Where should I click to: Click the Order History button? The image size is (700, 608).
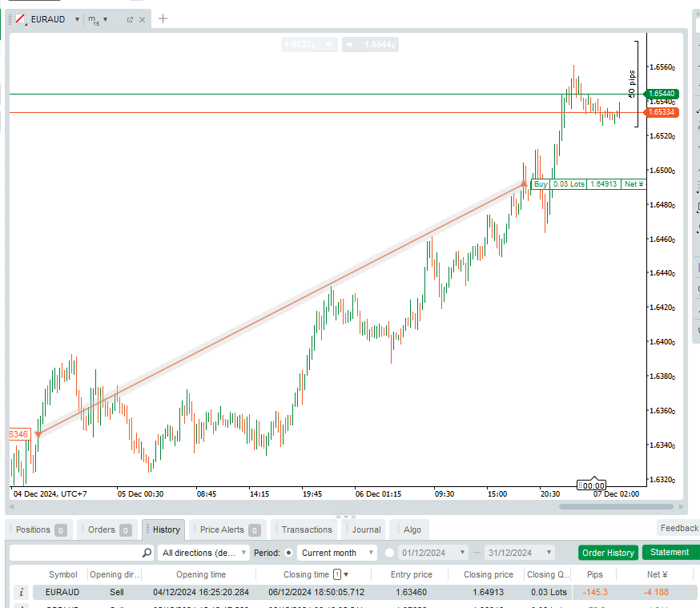point(608,553)
